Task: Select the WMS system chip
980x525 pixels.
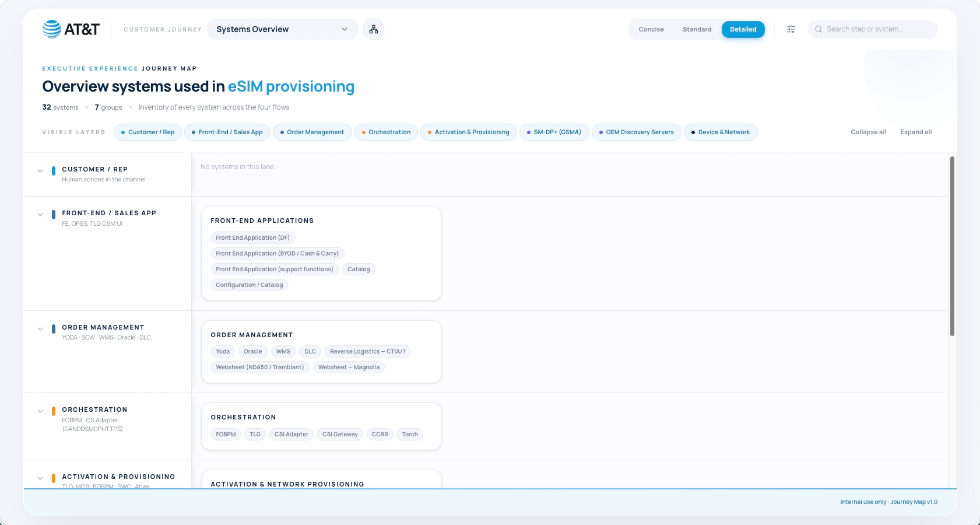Action: pyautogui.click(x=283, y=352)
